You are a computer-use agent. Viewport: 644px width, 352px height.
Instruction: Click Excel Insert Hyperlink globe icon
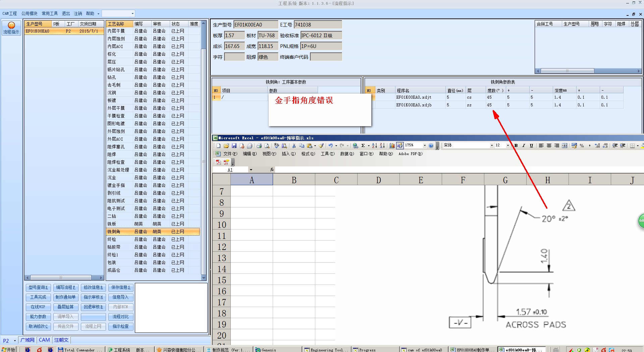click(x=355, y=146)
